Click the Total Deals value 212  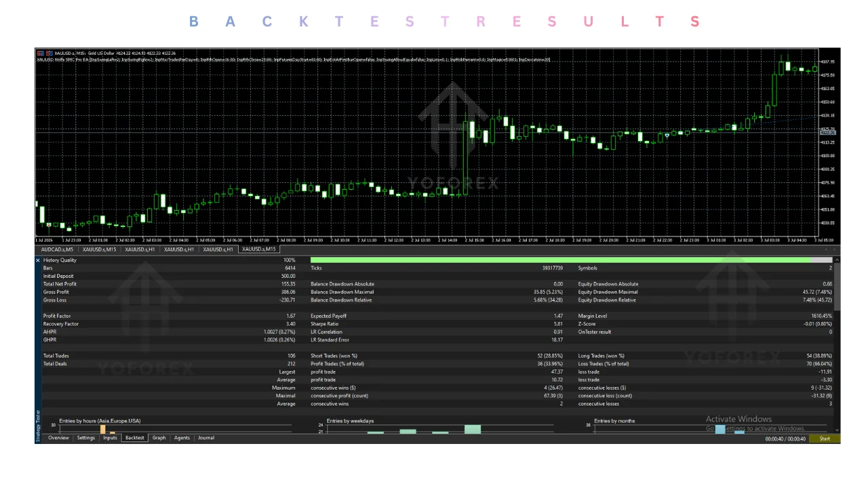pyautogui.click(x=292, y=364)
